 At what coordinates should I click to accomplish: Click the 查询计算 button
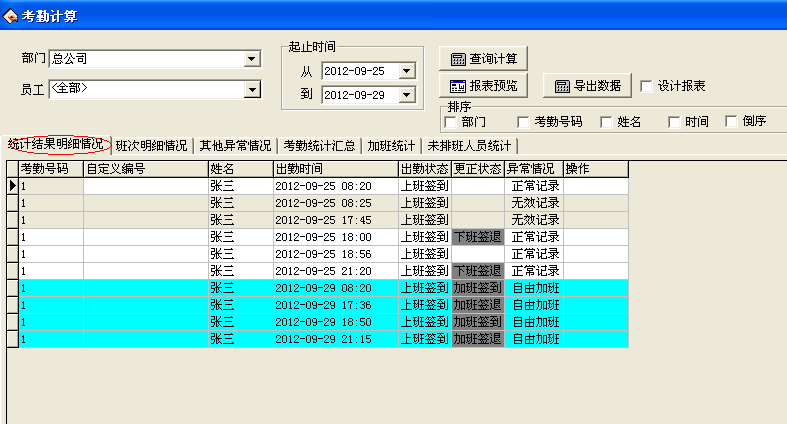point(484,59)
